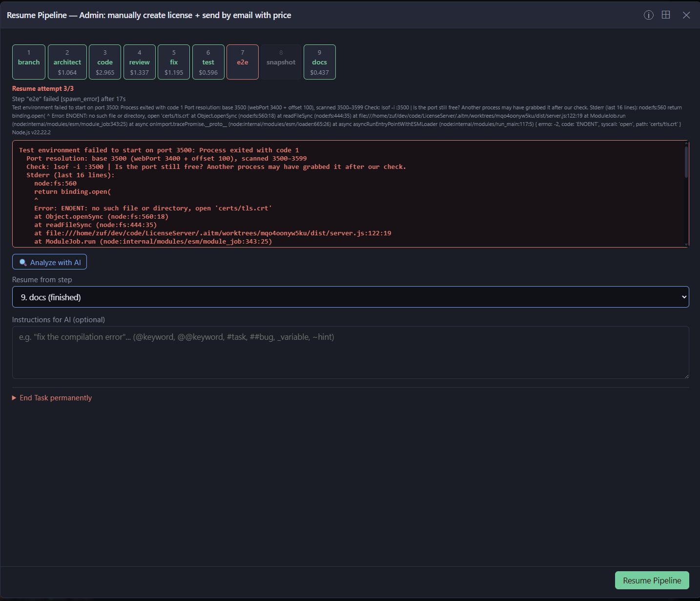Click the Resume Pipeline button

click(x=652, y=580)
